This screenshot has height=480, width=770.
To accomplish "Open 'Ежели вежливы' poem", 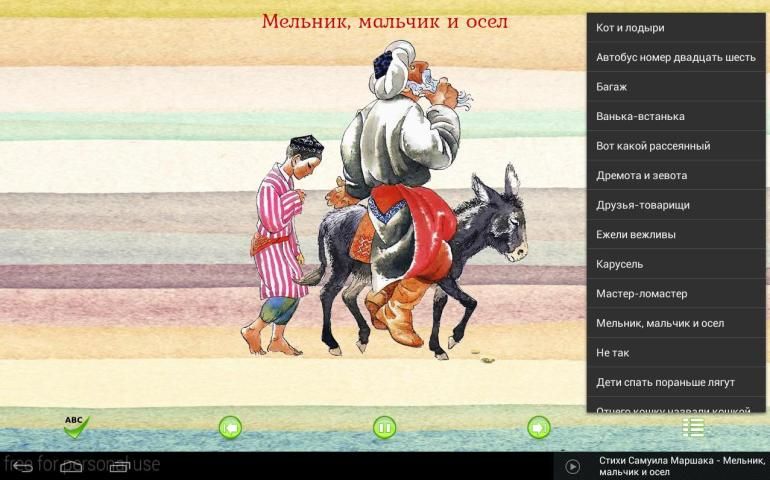I will click(x=676, y=234).
